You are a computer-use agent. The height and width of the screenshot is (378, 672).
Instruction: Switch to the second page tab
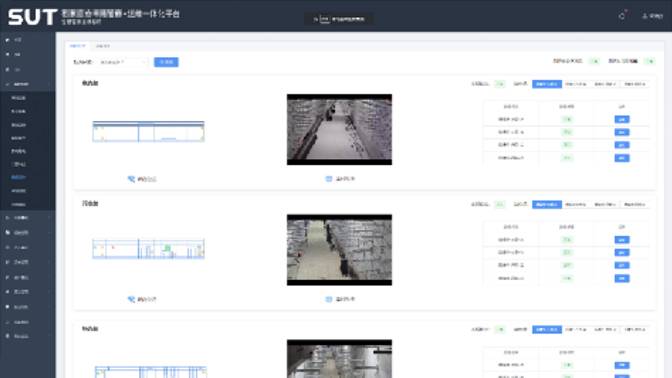pos(102,46)
